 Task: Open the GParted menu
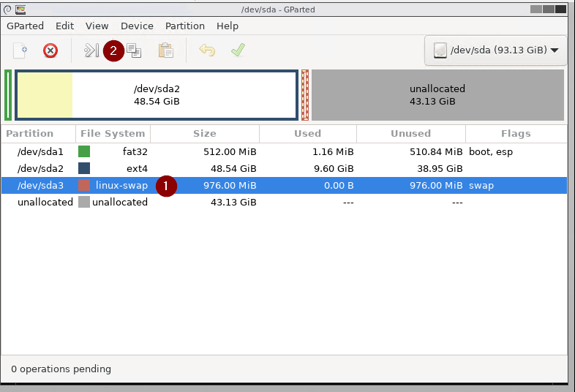26,26
